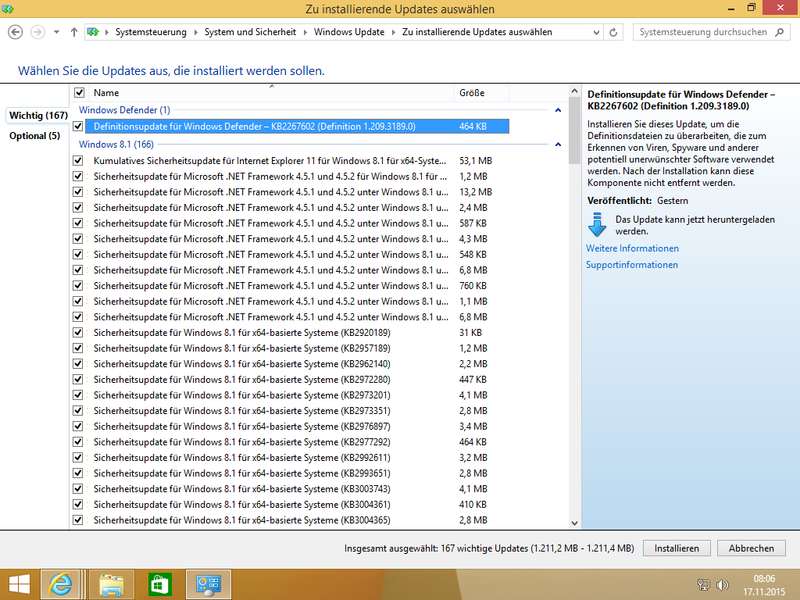
Task: Uncheck the KB2957189 security update
Action: 78,348
